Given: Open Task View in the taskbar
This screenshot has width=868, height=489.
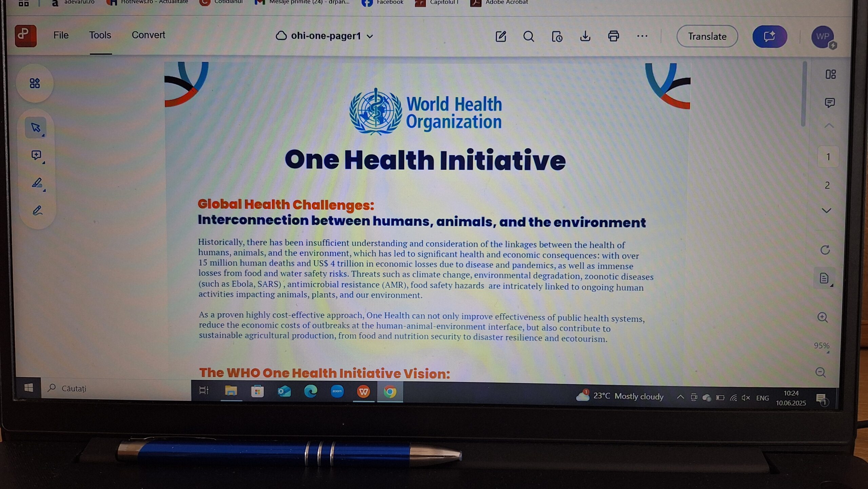Looking at the screenshot, I should (x=204, y=391).
